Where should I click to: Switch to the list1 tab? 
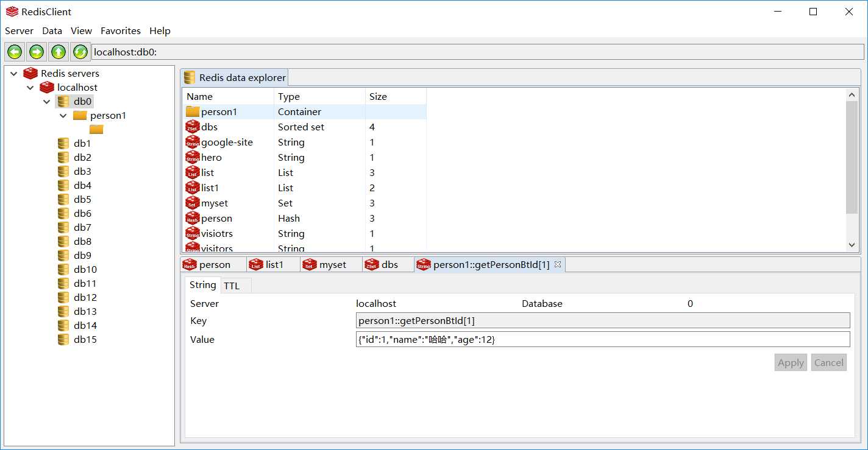click(x=274, y=264)
